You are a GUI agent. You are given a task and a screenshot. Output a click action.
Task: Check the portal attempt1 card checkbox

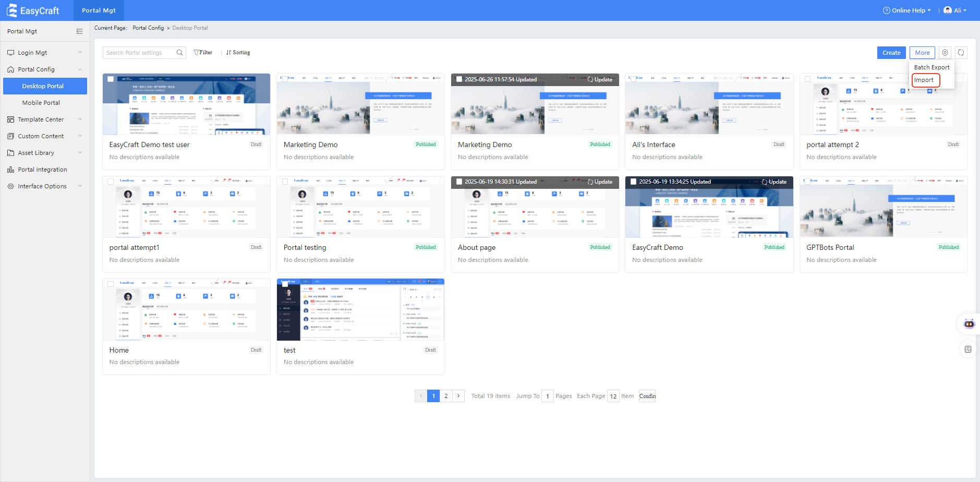tap(111, 182)
